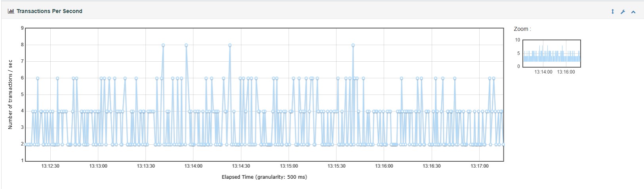Click 13:16:00 label under the Zoom overview
644x189 pixels.
pos(566,72)
